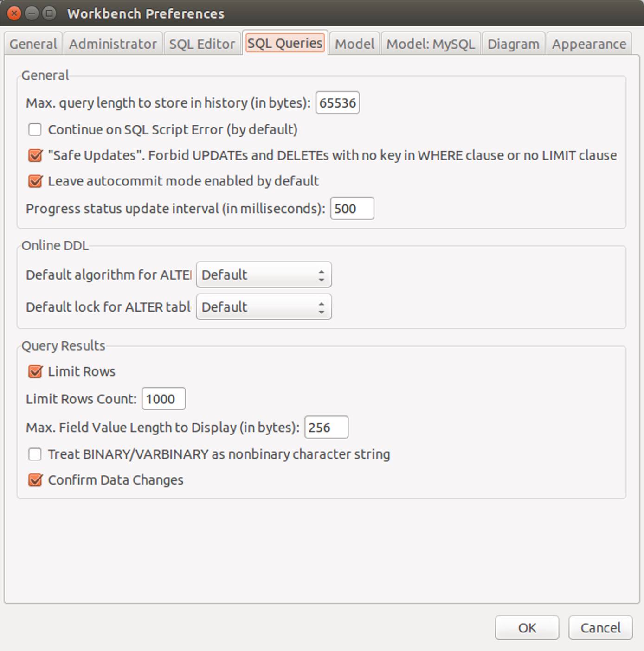The height and width of the screenshot is (651, 644).
Task: Open the Model: MySQL tab
Action: pos(431,43)
